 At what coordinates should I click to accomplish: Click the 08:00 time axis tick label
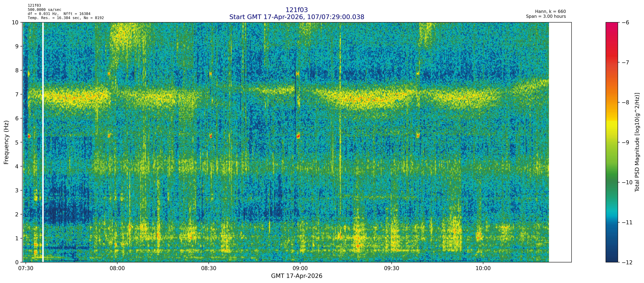pos(117,269)
